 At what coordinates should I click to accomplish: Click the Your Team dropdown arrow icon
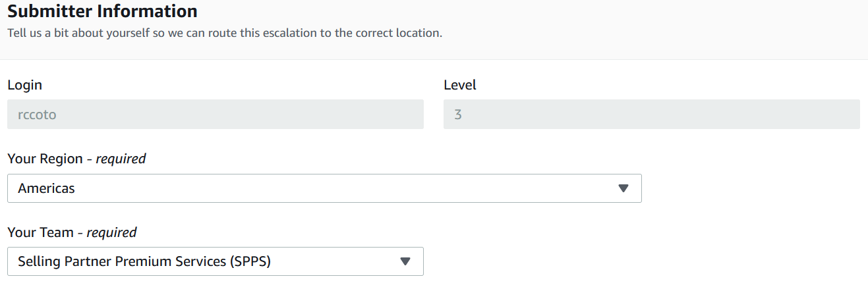pyautogui.click(x=405, y=261)
